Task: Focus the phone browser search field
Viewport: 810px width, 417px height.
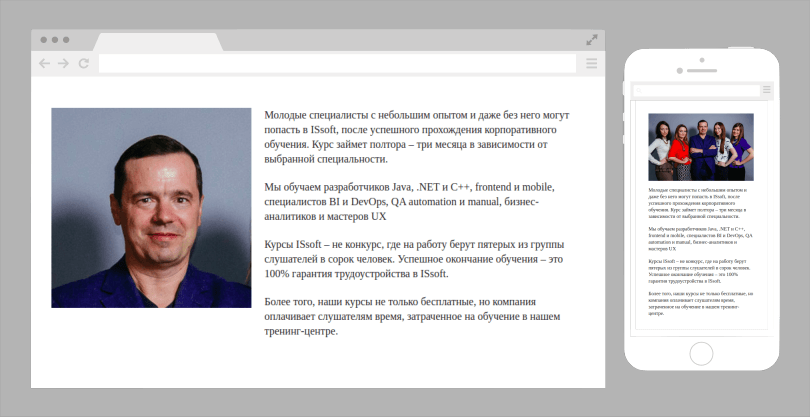Action: point(697,90)
